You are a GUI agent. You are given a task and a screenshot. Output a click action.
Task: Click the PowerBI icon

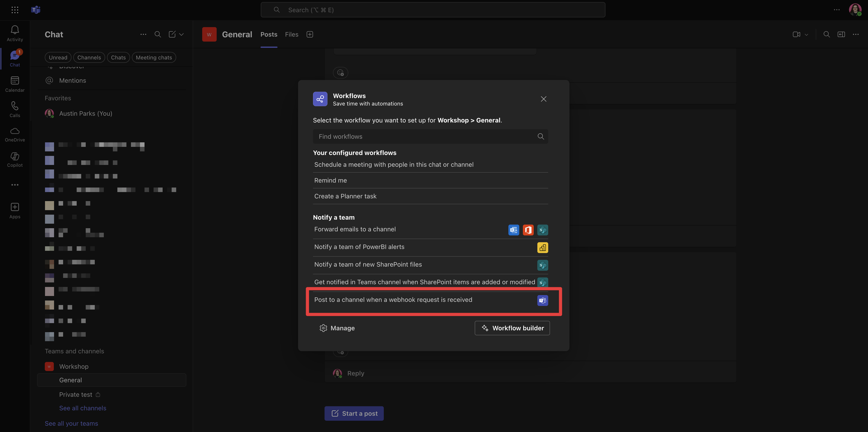tap(543, 248)
